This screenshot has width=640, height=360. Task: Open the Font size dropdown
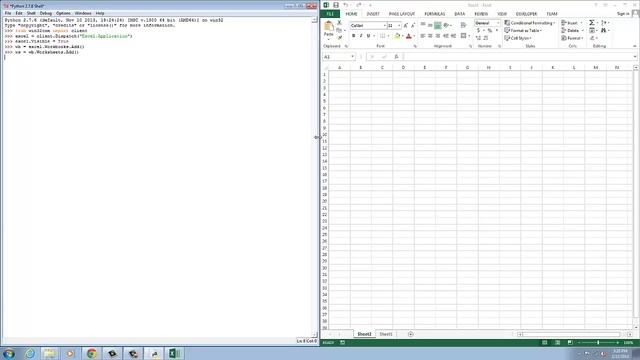pos(399,26)
